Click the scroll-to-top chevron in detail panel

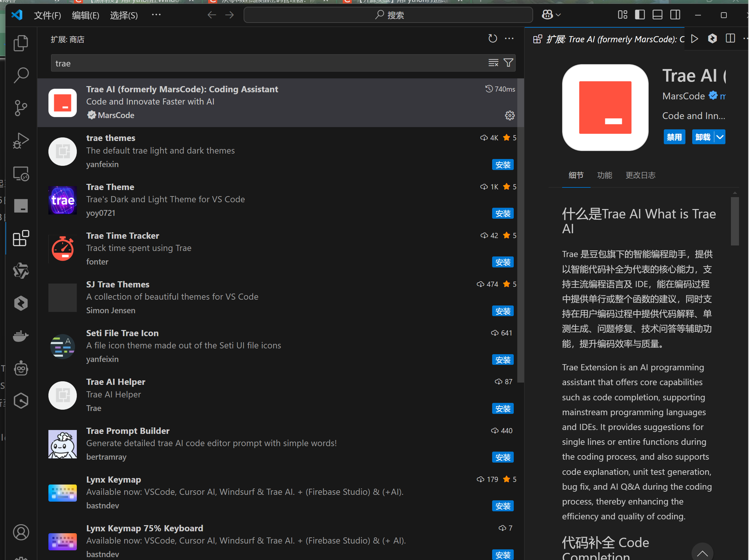702,553
